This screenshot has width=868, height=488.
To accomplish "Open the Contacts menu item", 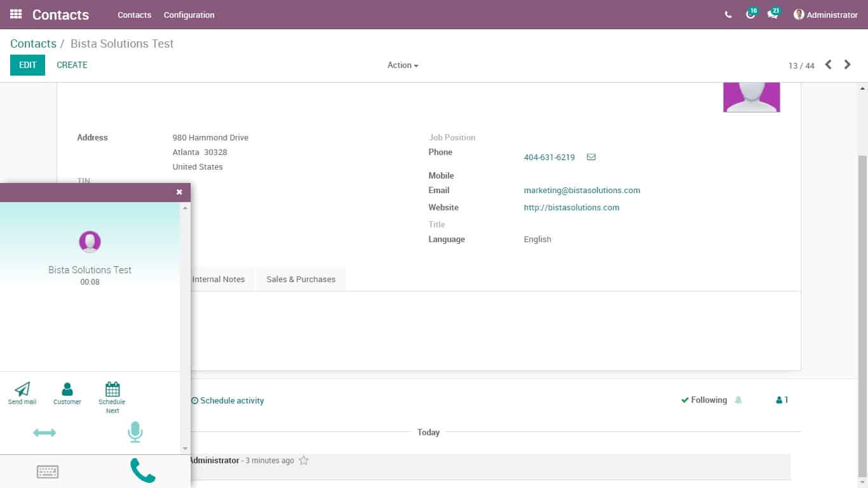I will pos(135,15).
